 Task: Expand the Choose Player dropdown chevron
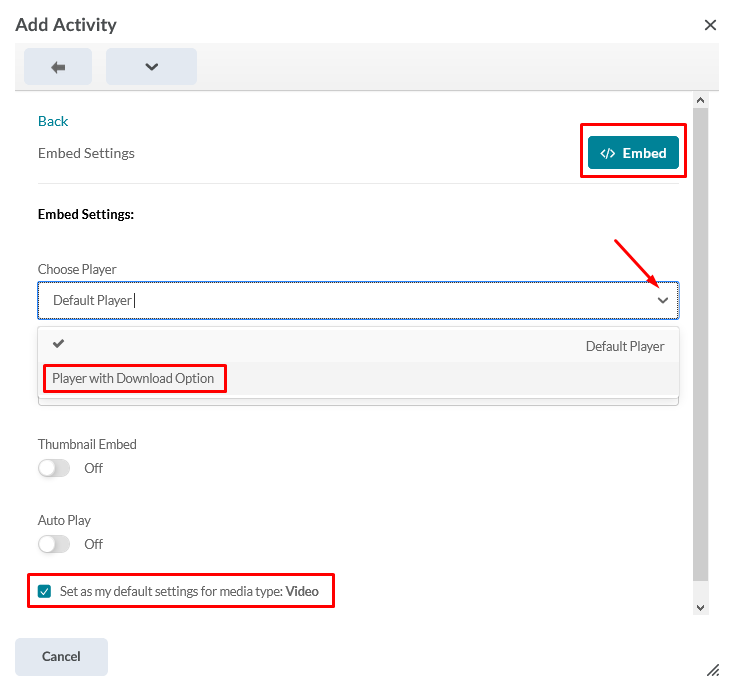point(662,300)
